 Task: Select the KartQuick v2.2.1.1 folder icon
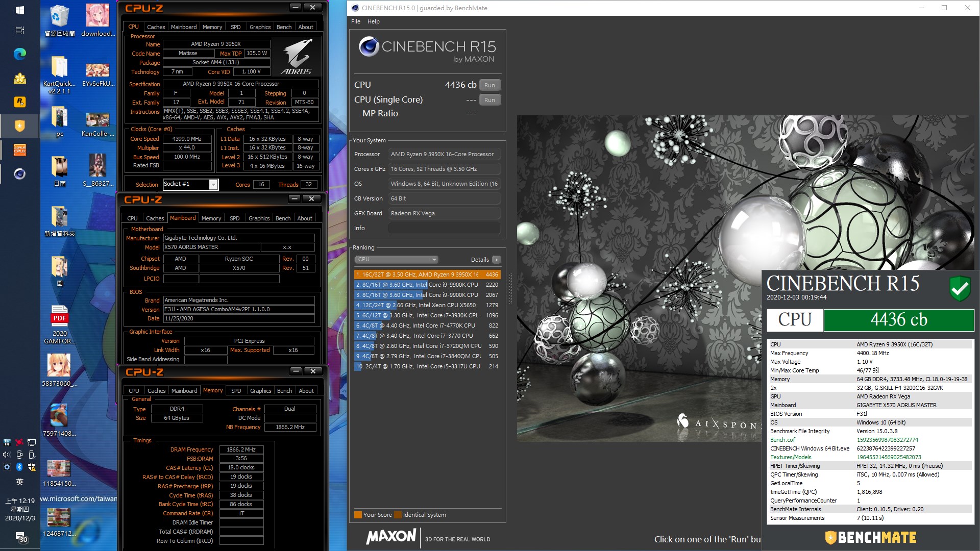point(60,75)
